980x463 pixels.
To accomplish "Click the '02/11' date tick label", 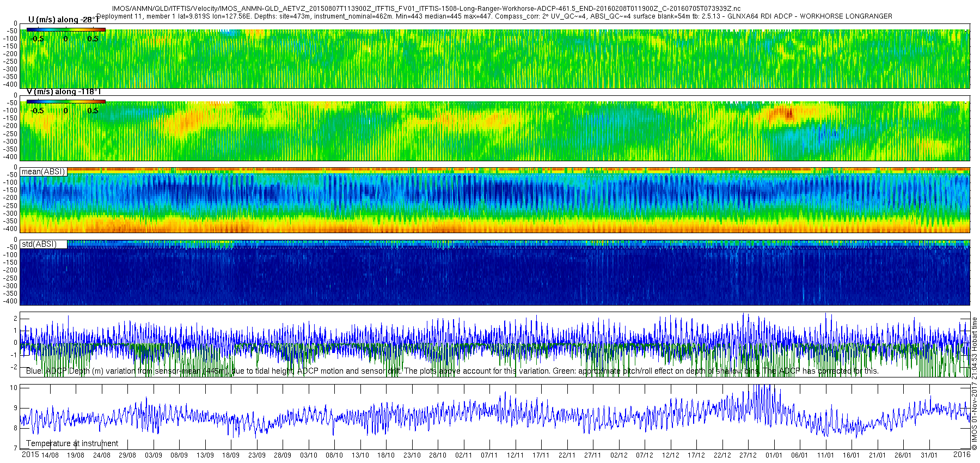I will click(x=464, y=455).
